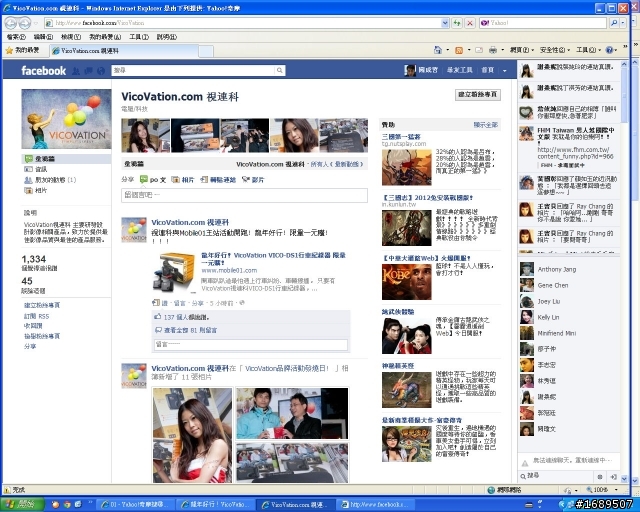Click the Chrome icon in quick launch
Screen dimensions: 640x512
[67, 504]
